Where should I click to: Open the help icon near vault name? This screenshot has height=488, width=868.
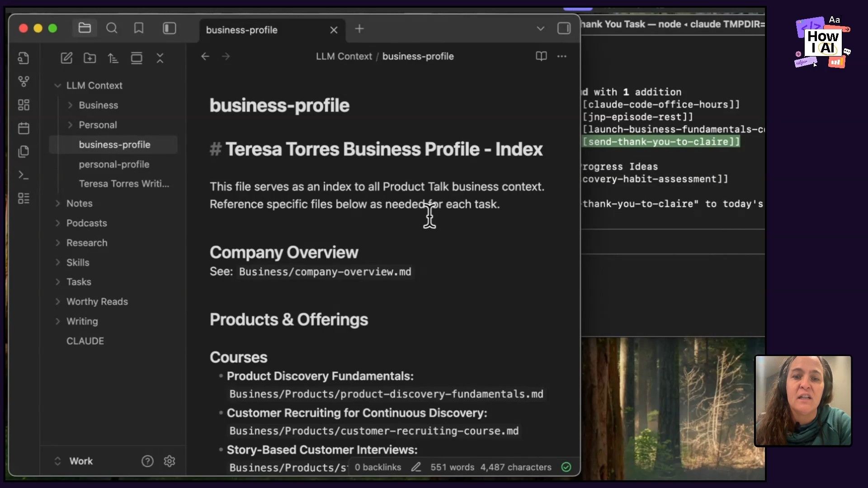pos(147,461)
